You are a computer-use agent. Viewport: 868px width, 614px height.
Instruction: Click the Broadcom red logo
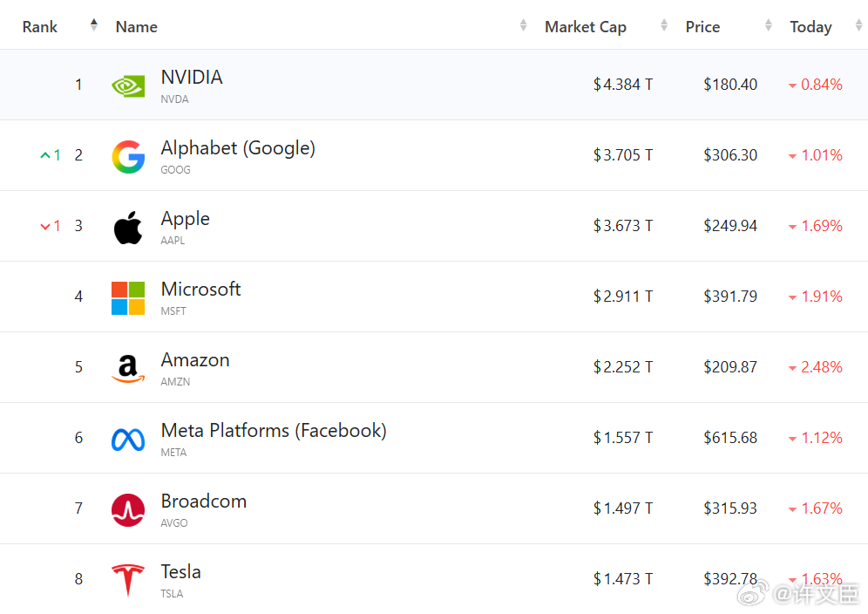pos(128,510)
